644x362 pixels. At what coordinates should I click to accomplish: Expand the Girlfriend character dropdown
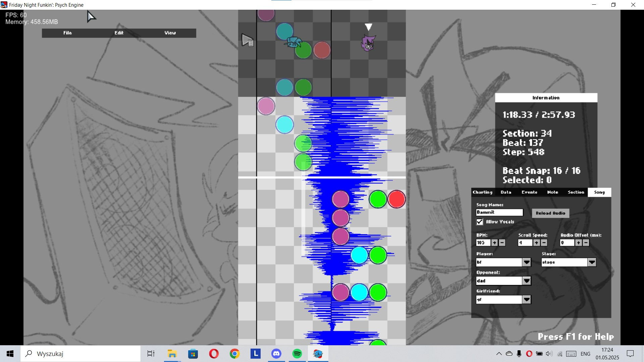(527, 300)
